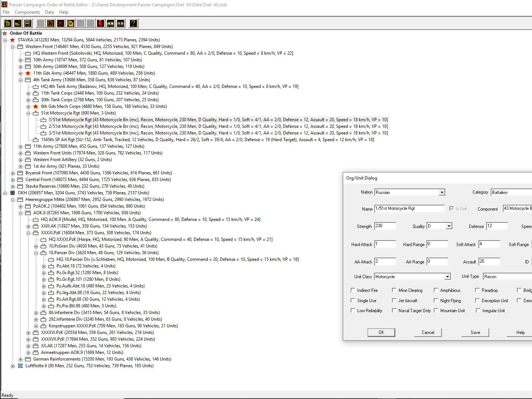Open the Components menu

[27, 12]
